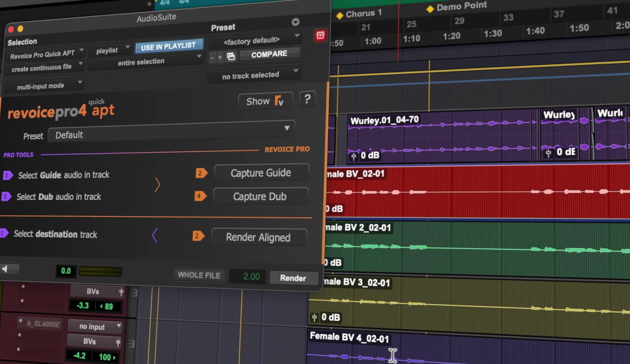The width and height of the screenshot is (630, 364).
Task: Click the 1:30 position on the timeline ruler
Action: coord(493,33)
